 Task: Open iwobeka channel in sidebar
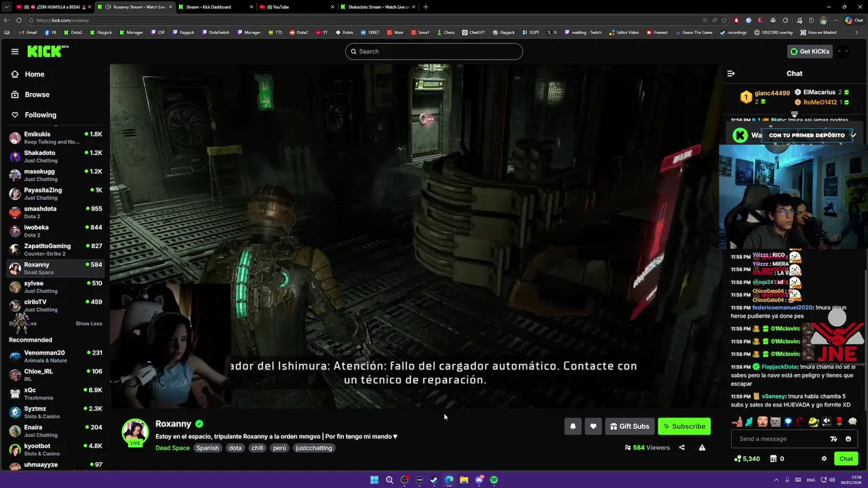(55, 231)
